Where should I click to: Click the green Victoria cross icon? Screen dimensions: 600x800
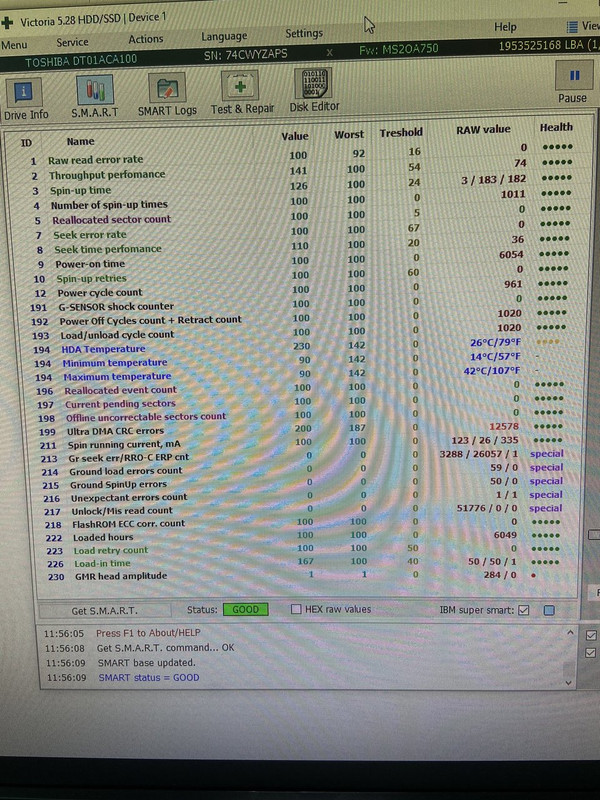tap(7, 23)
